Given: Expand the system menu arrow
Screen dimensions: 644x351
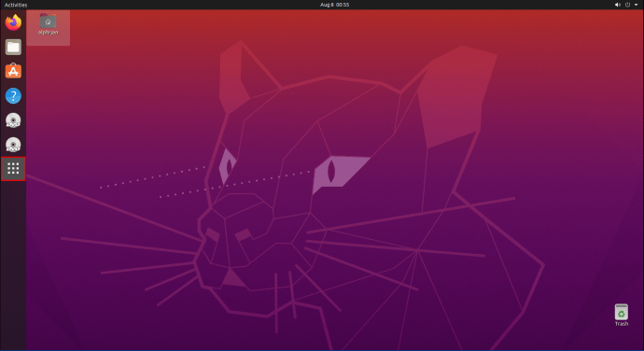Looking at the screenshot, I should [637, 5].
